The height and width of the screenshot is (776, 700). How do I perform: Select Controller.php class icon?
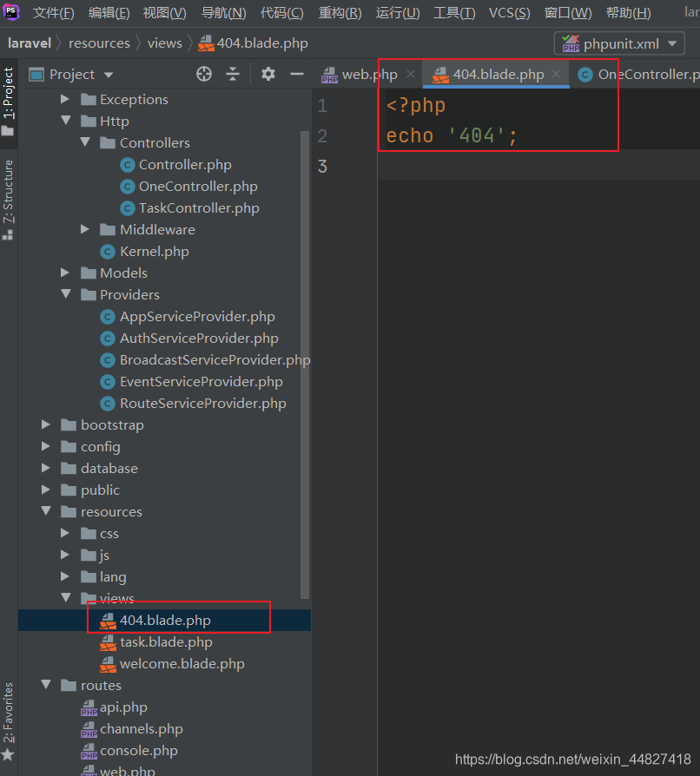(128, 165)
